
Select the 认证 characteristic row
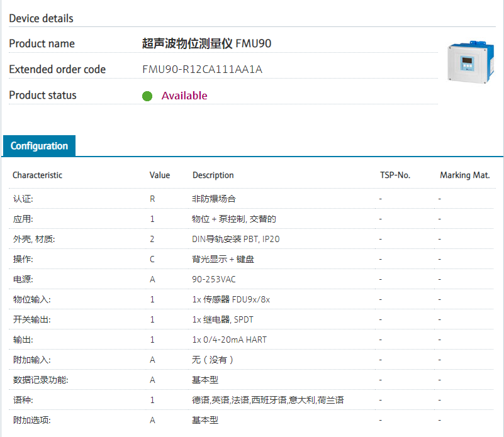point(23,199)
